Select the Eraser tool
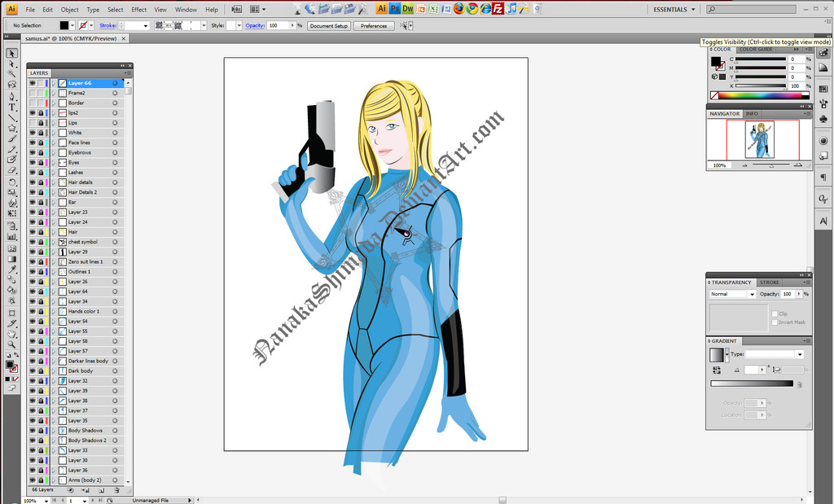The height and width of the screenshot is (504, 834). coord(11,171)
